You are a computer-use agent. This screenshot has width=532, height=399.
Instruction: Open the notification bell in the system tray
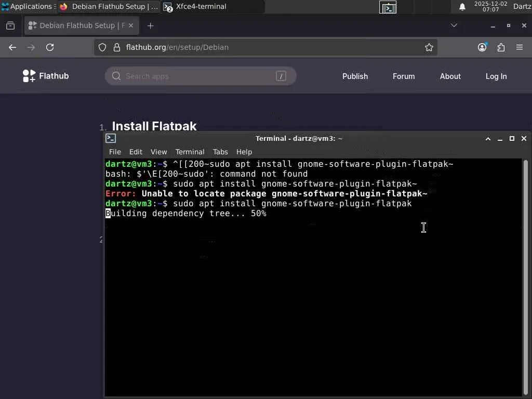462,7
